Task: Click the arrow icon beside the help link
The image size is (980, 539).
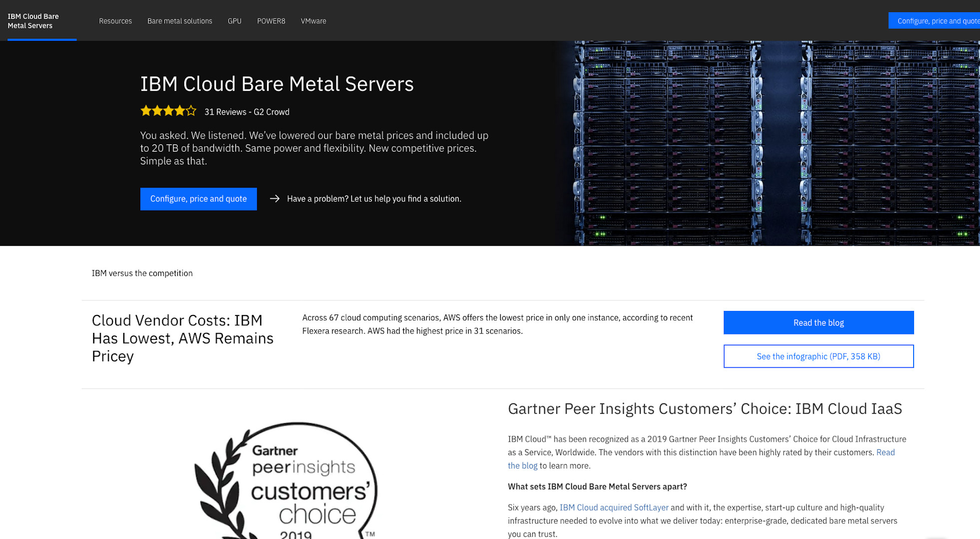Action: click(275, 199)
